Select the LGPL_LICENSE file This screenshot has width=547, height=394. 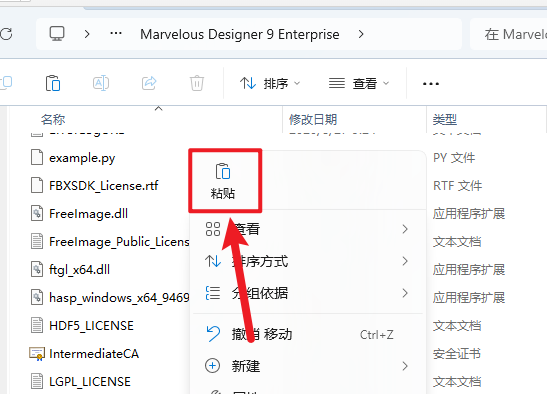coord(90,381)
